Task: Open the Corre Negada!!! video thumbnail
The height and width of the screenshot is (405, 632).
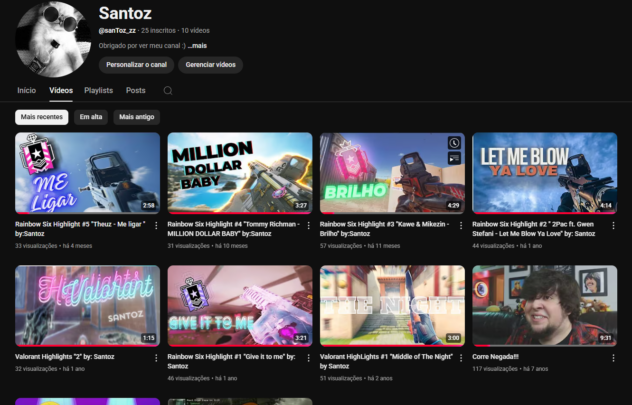Action: tap(545, 305)
